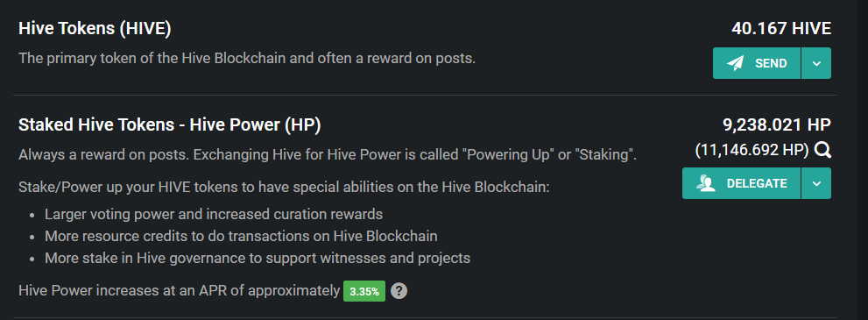The height and width of the screenshot is (320, 868).
Task: Click the green 3.35% APR badge
Action: pyautogui.click(x=364, y=291)
